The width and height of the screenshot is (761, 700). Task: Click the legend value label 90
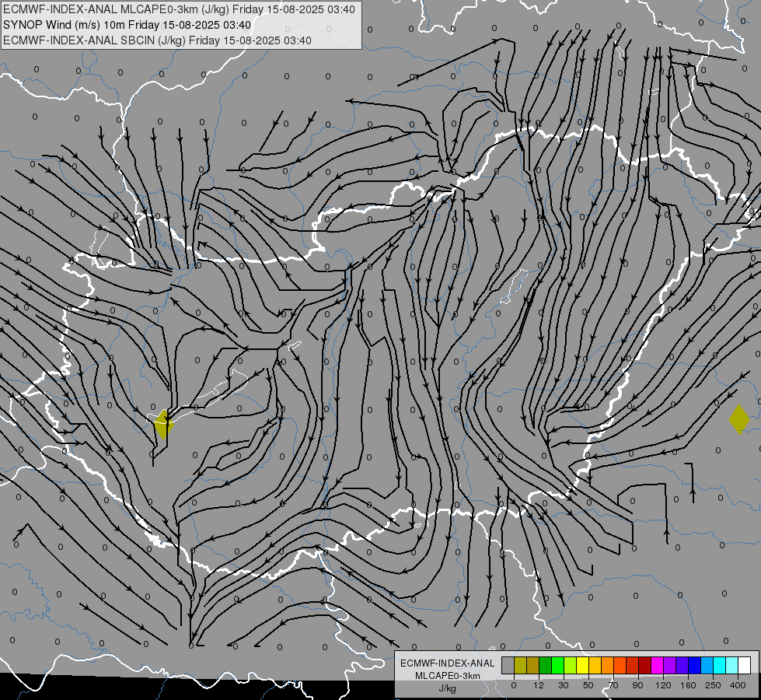click(637, 685)
